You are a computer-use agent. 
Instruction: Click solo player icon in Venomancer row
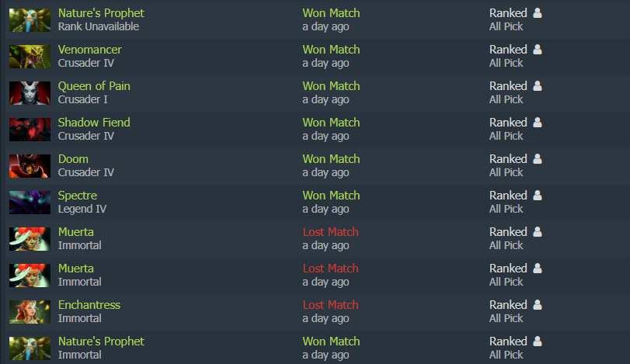click(538, 50)
